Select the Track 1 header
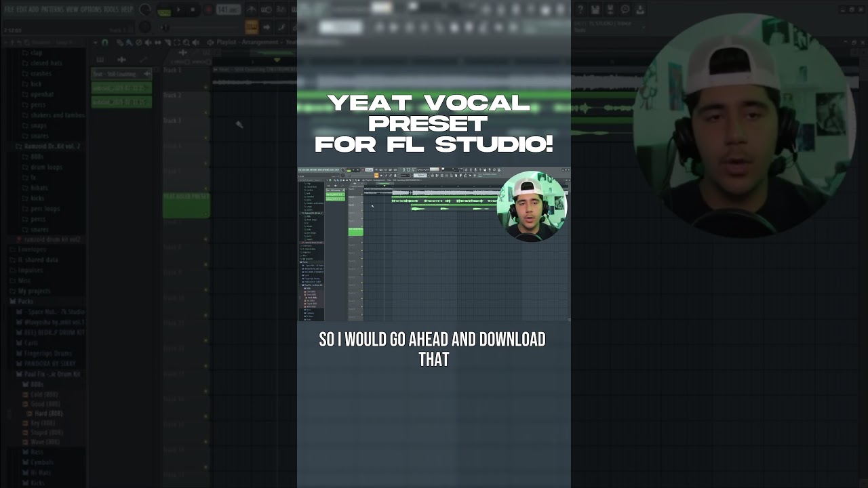This screenshot has width=868, height=488. [x=186, y=78]
